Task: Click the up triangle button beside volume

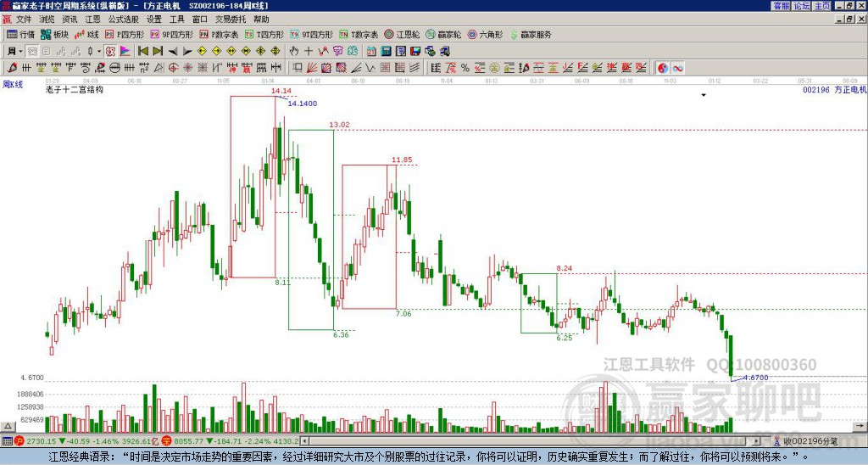Action: (8, 426)
